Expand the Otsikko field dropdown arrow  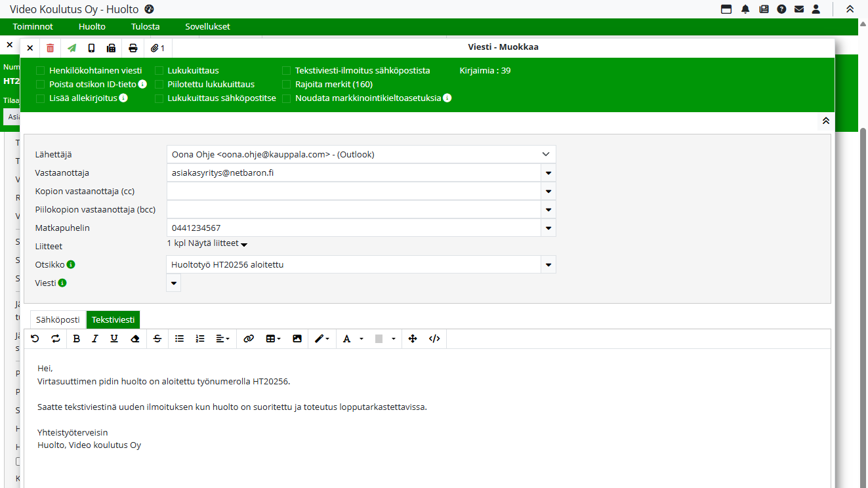coord(548,265)
